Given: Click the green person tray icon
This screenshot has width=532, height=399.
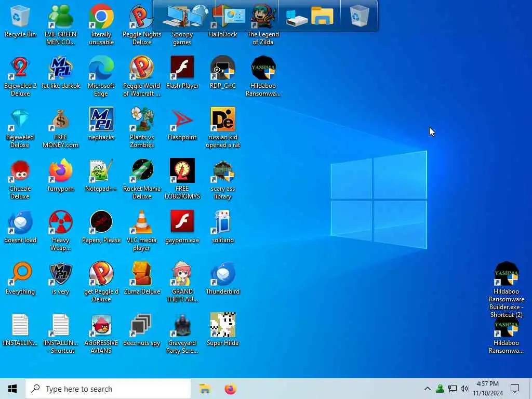Looking at the screenshot, I should [x=440, y=389].
